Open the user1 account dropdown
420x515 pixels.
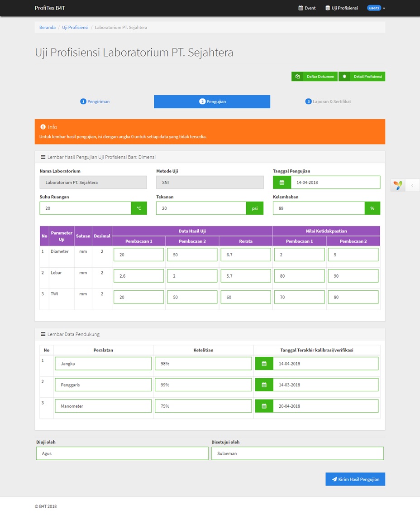click(376, 8)
